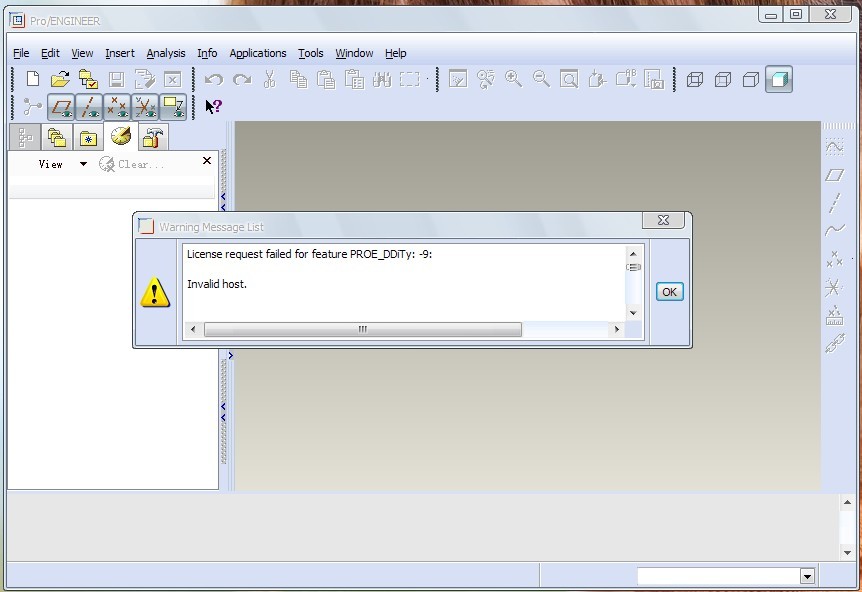Cut selection with scissors icon

269,79
